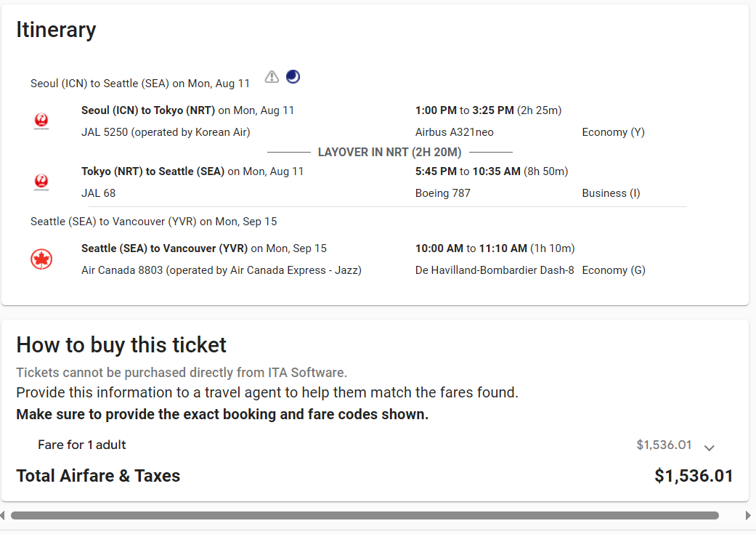Click 'Tickets cannot be purchased directly' note
This screenshot has width=756, height=534.
182,373
